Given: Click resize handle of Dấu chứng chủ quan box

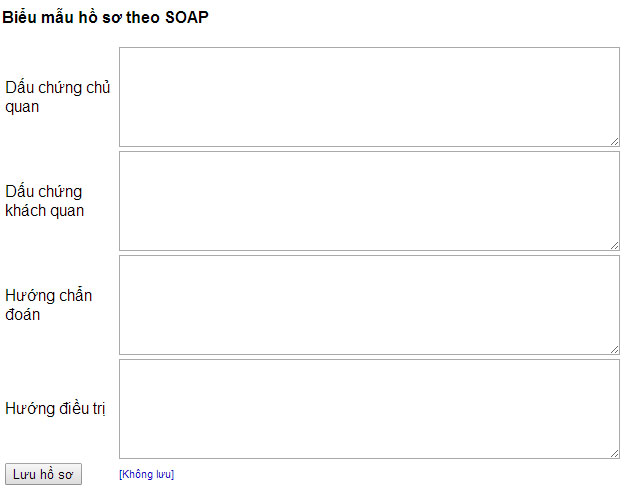Looking at the screenshot, I should point(615,142).
